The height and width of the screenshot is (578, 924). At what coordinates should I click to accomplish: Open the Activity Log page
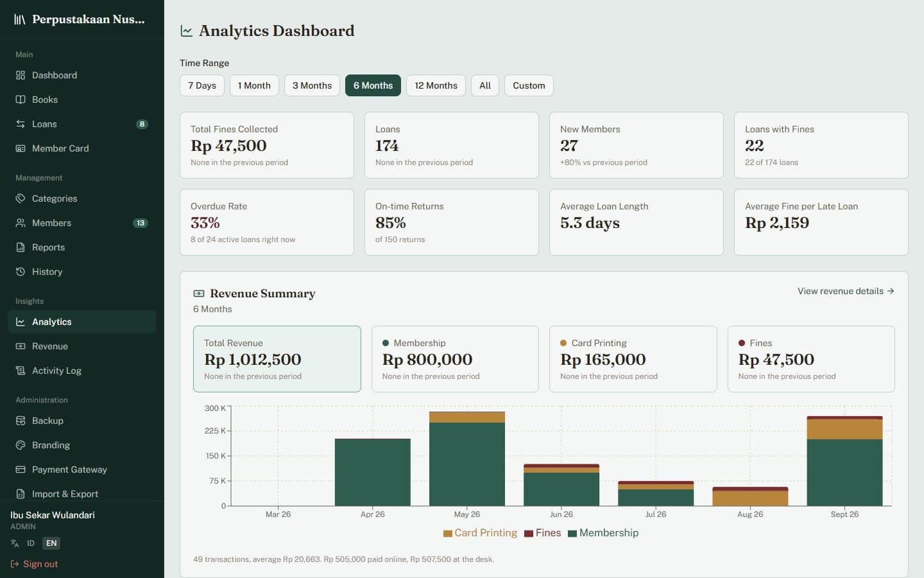[x=82, y=371]
